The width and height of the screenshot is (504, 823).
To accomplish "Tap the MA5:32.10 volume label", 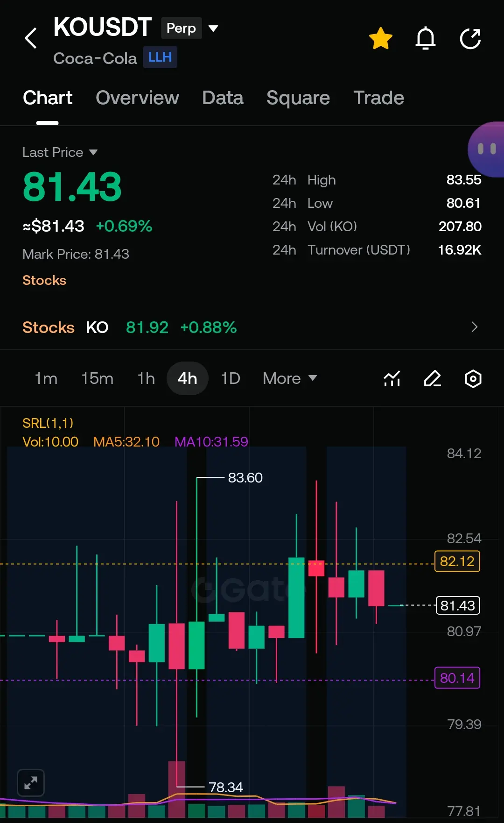I will click(x=126, y=441).
